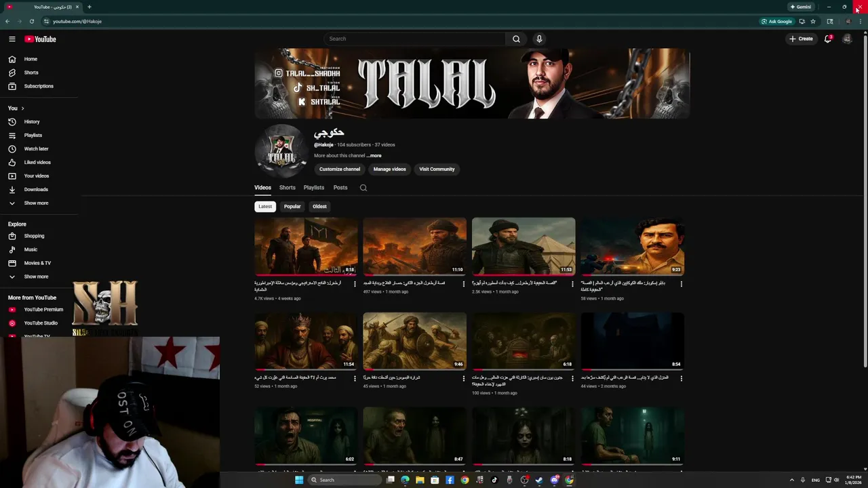Go back to the previous page
Image resolution: width=868 pixels, height=488 pixels.
7,21
